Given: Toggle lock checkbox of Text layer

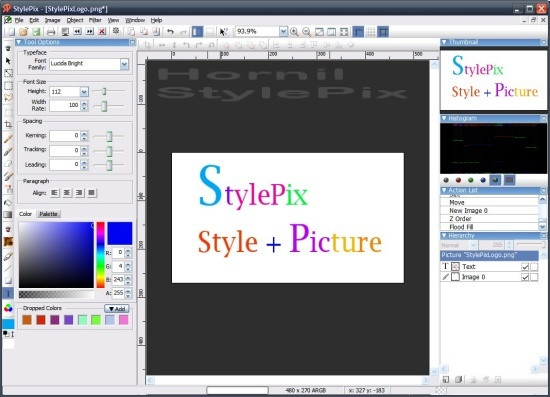Looking at the screenshot, I should [534, 267].
